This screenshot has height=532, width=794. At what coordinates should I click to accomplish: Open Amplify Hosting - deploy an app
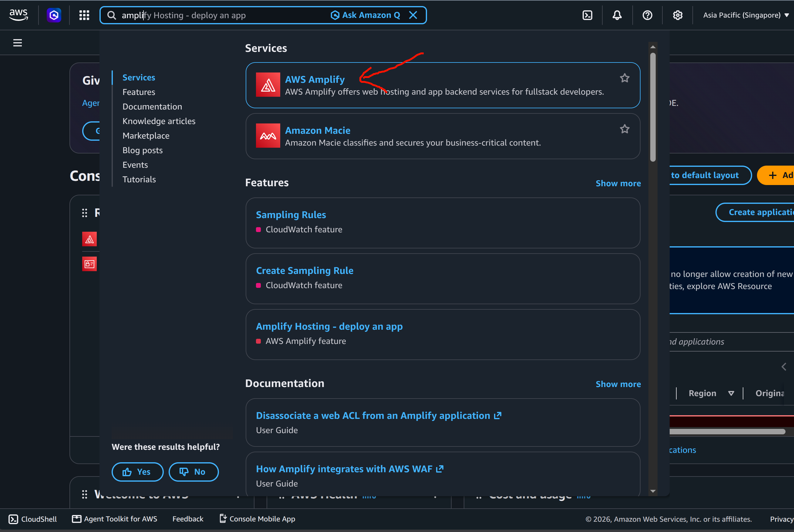tap(329, 326)
